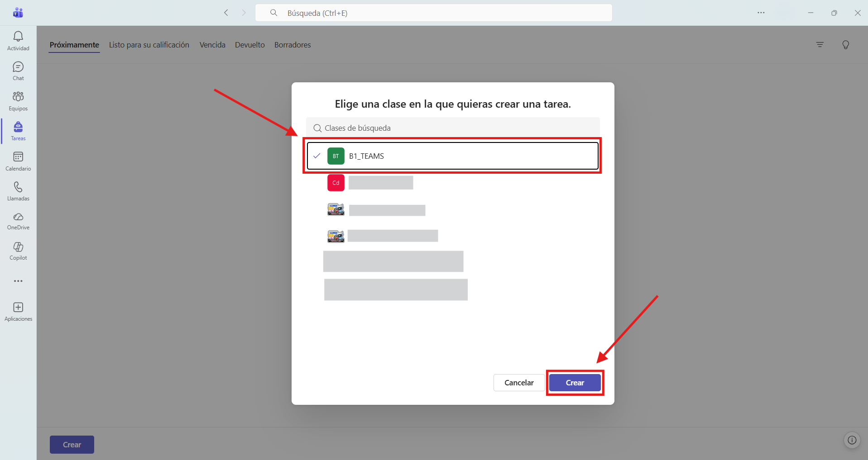
Task: Open OneDrive from the sidebar
Action: tap(18, 221)
